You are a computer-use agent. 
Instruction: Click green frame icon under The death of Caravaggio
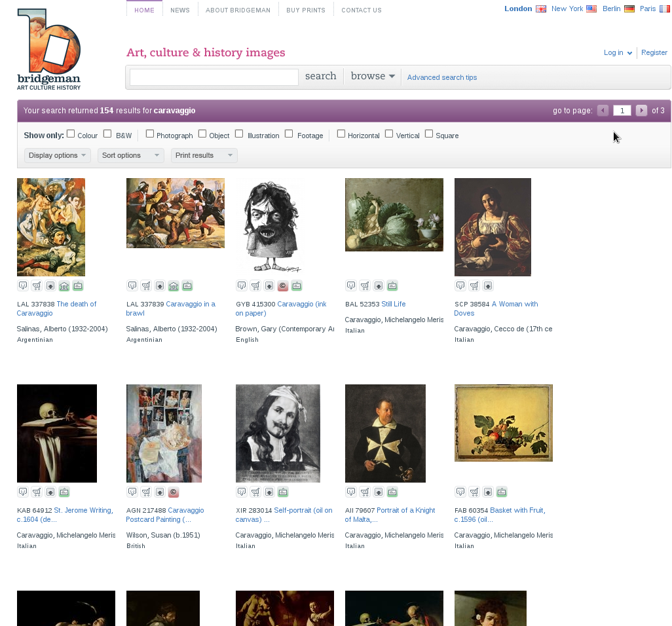78,285
